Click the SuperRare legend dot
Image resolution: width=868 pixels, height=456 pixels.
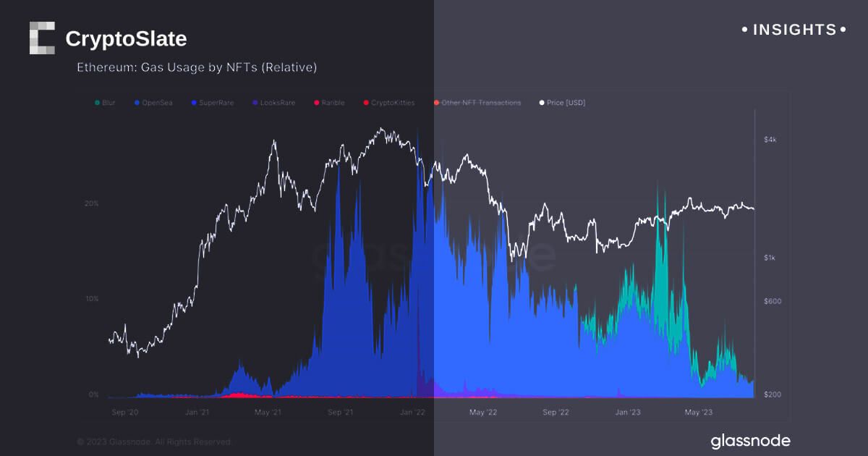(x=194, y=103)
